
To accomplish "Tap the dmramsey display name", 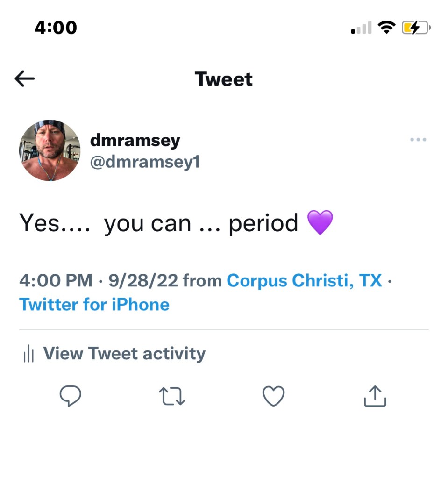I will coord(135,140).
